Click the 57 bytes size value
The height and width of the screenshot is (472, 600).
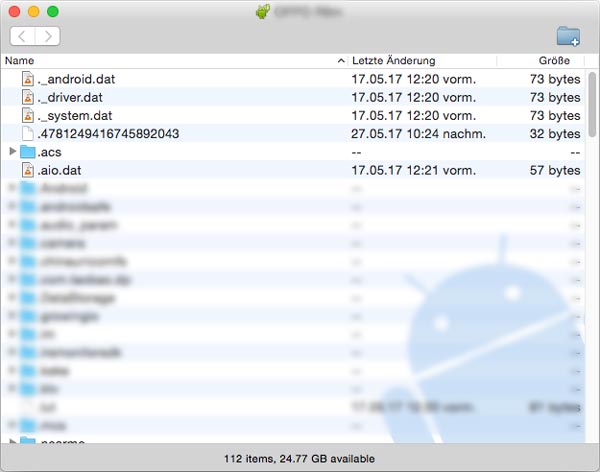pos(555,170)
